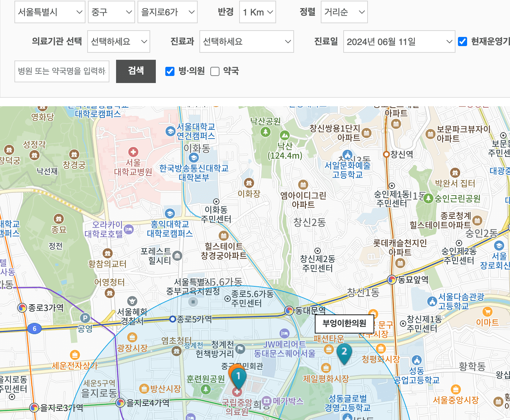Expand the 의료기관 선택 dropdown
The width and height of the screenshot is (510, 420).
point(119,42)
